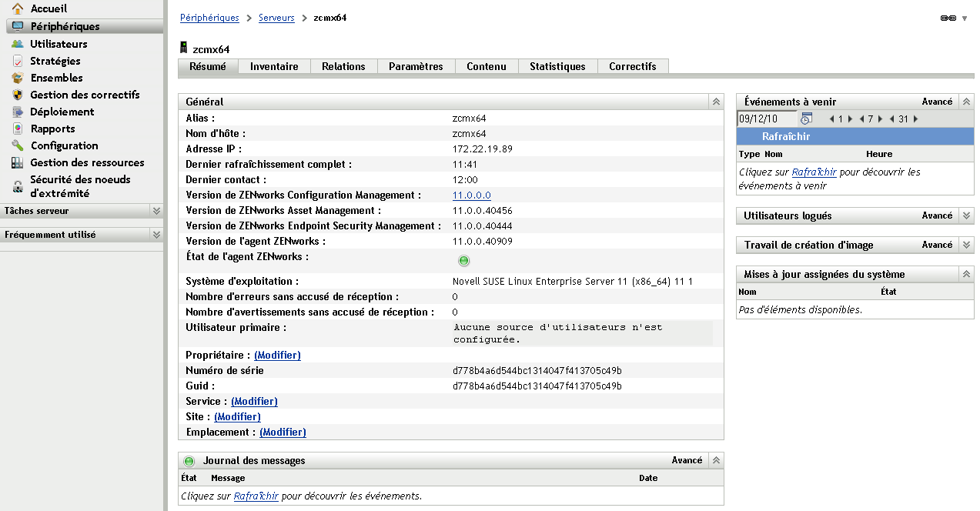Screen dimensions: 980x511
Task: Expand the Fréquemment utilisé section
Action: coord(156,235)
